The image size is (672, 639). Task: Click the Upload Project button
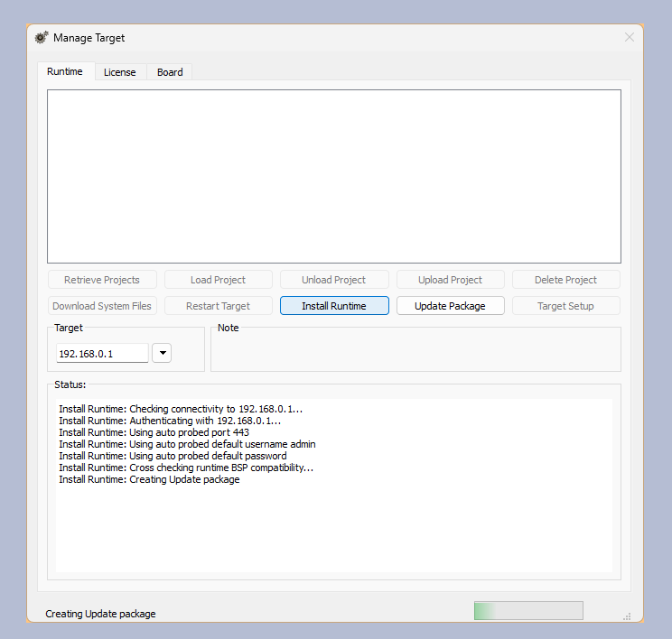click(x=450, y=280)
